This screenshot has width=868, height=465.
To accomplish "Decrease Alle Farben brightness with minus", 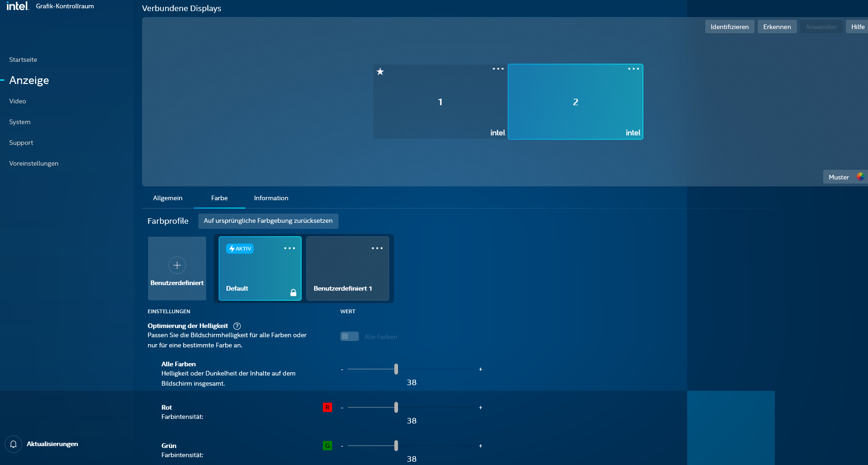I will (x=342, y=370).
